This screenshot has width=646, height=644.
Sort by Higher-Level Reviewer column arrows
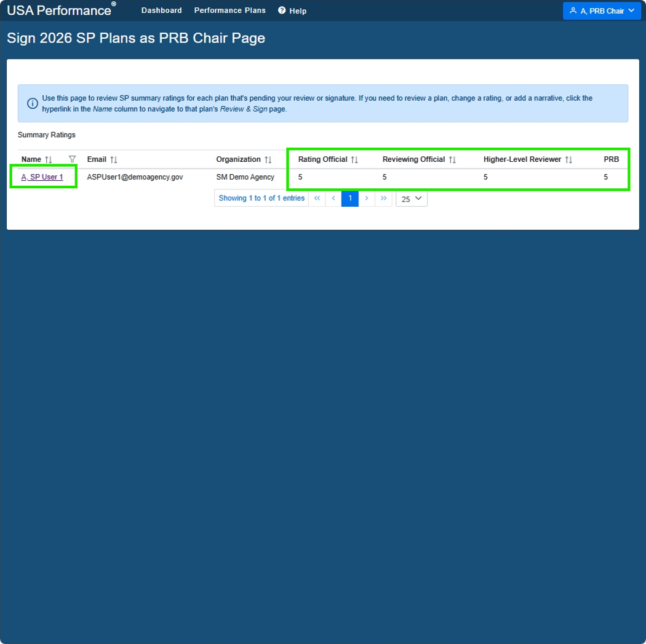tap(568, 159)
